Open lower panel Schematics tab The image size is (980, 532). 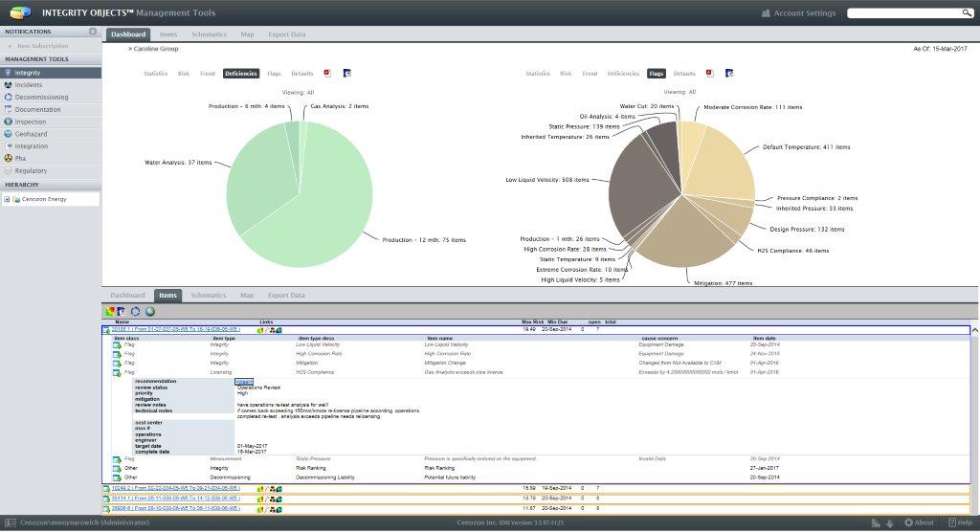208,295
